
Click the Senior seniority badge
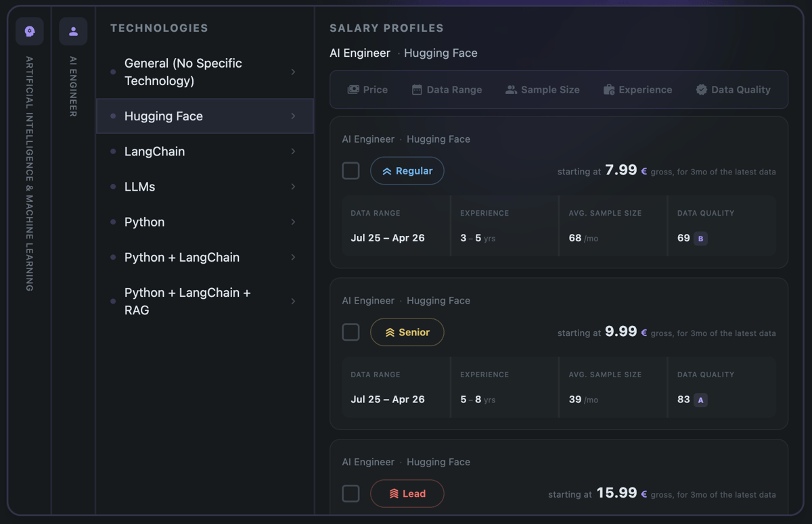coord(407,332)
